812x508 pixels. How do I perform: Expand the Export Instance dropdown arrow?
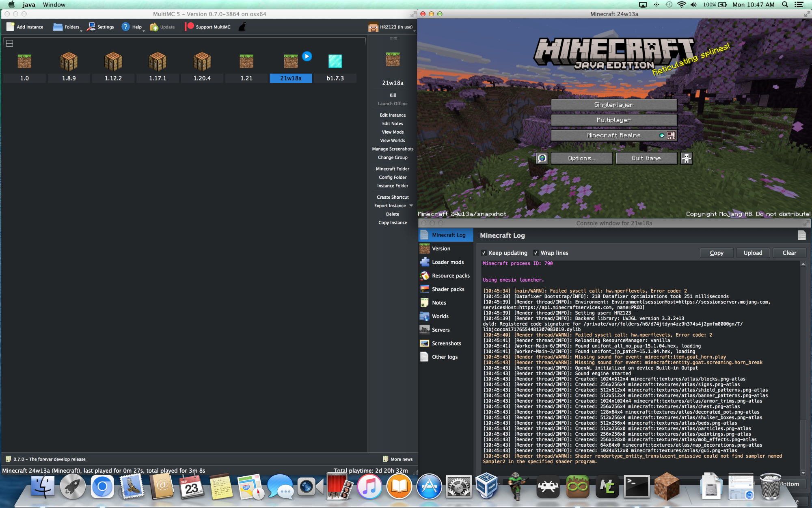coord(411,206)
